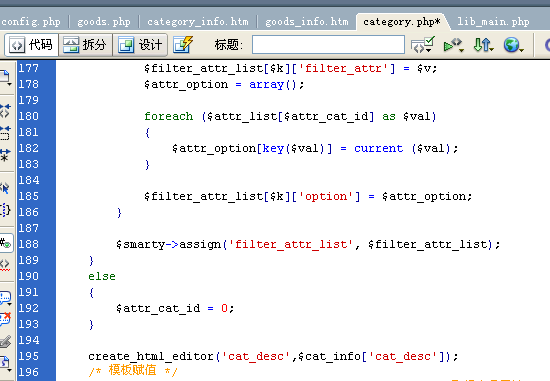Click the '0' value on line 192
Viewport: 550px width, 381px height.
224,308
